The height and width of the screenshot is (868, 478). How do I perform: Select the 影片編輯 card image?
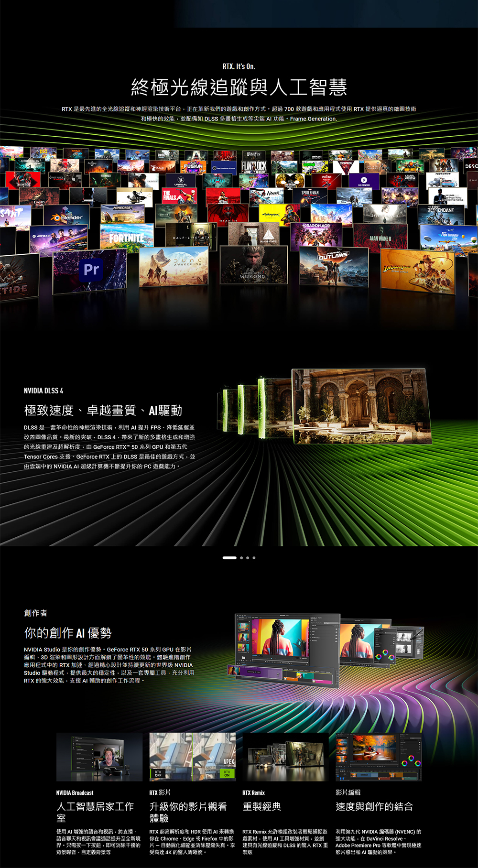coord(379,757)
